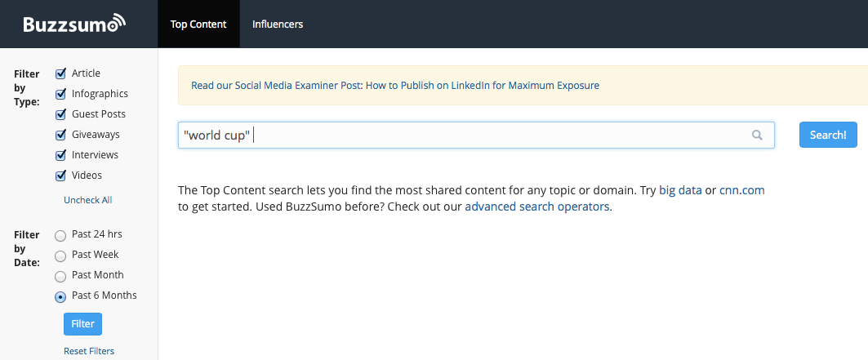Select Past Month radio option
Screen dimensions: 868x360
coord(60,276)
